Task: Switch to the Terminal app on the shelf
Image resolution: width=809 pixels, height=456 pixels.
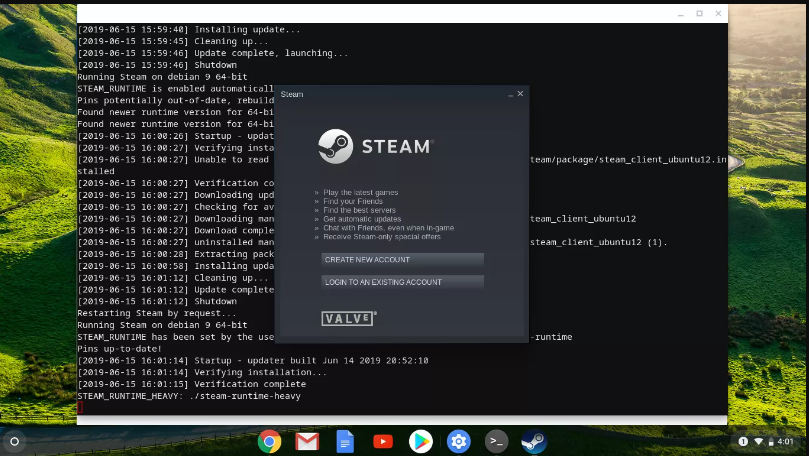Action: coord(496,442)
